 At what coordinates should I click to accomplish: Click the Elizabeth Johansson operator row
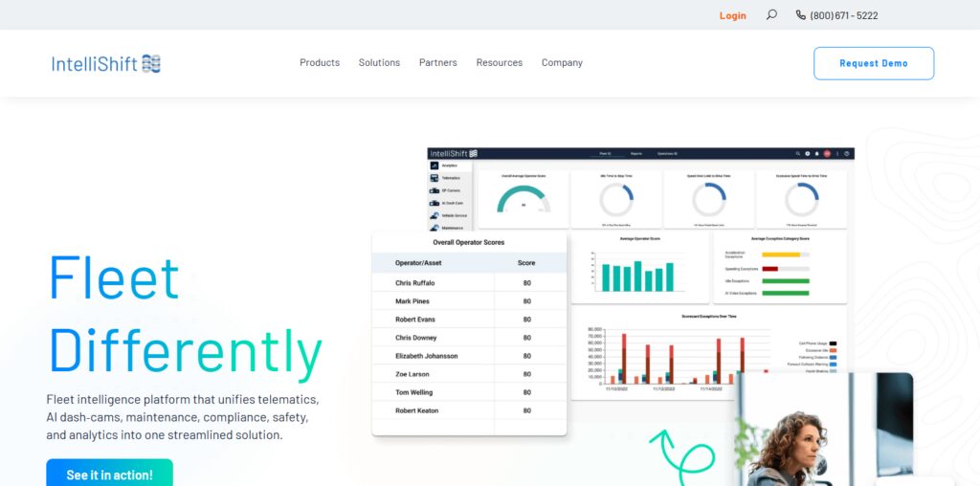point(469,356)
